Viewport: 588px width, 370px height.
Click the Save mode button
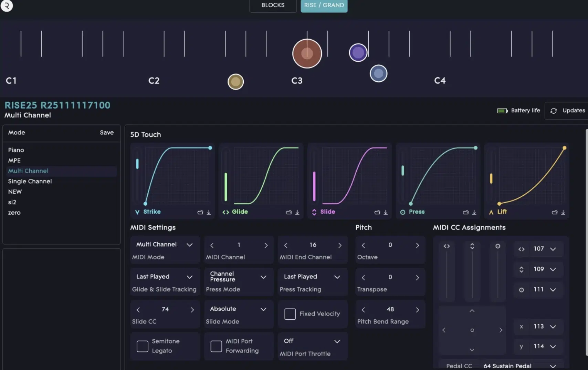pyautogui.click(x=107, y=133)
